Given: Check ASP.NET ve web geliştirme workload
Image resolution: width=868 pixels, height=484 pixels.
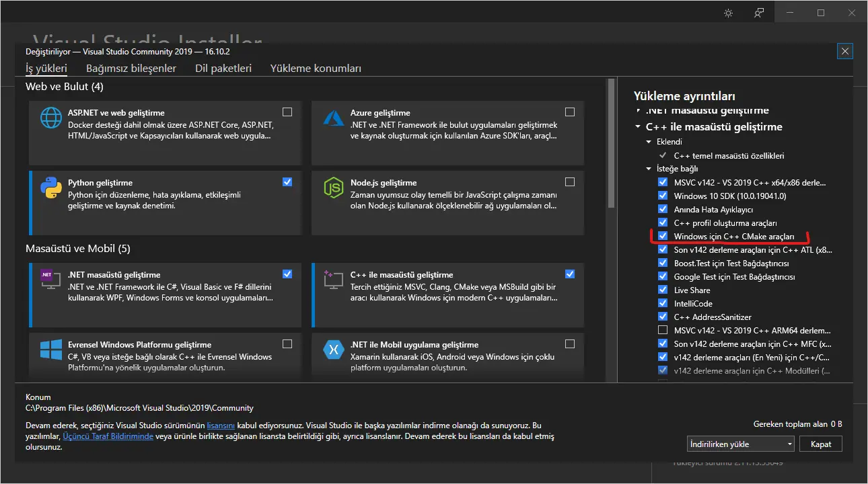Looking at the screenshot, I should click(x=287, y=112).
